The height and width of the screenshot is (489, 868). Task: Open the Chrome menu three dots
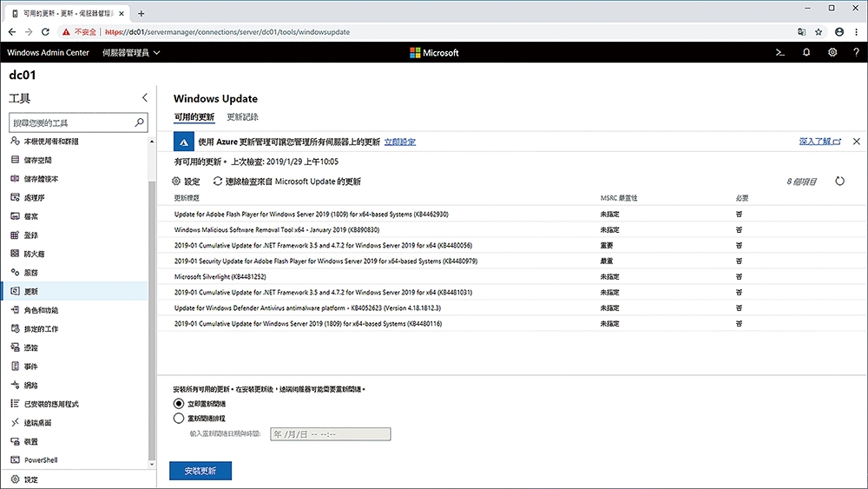tap(857, 32)
